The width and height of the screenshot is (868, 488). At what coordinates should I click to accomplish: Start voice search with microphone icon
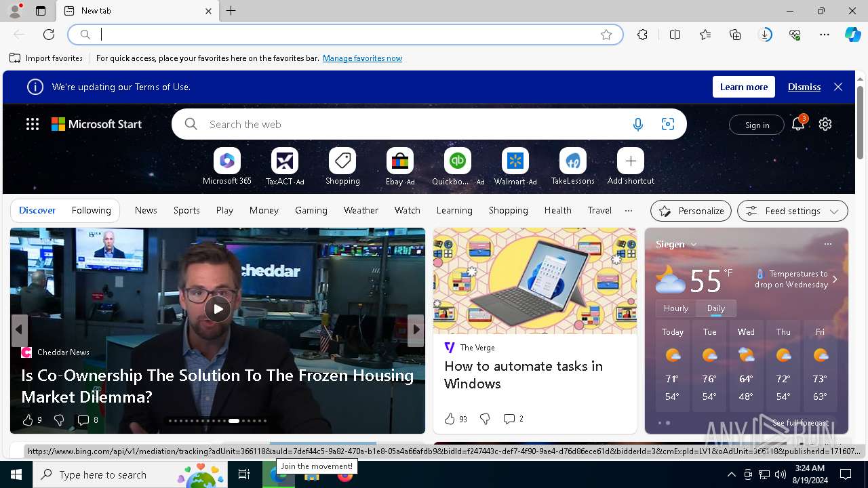637,124
